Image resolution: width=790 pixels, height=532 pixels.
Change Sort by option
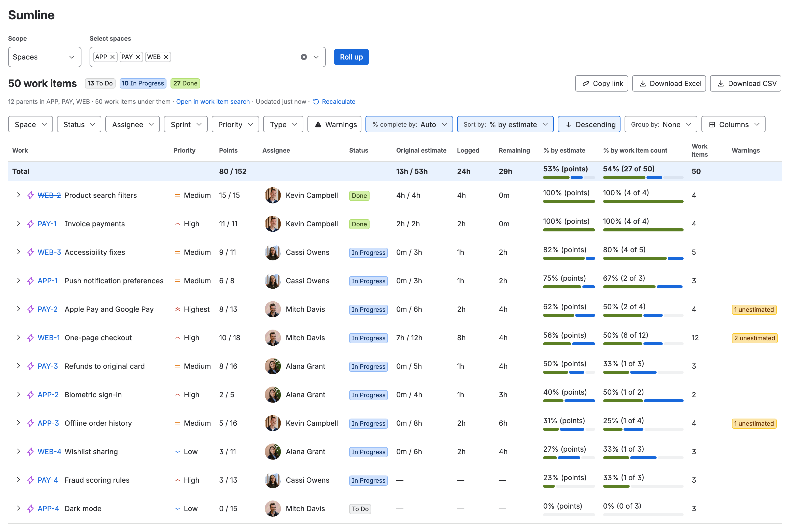[x=505, y=125]
